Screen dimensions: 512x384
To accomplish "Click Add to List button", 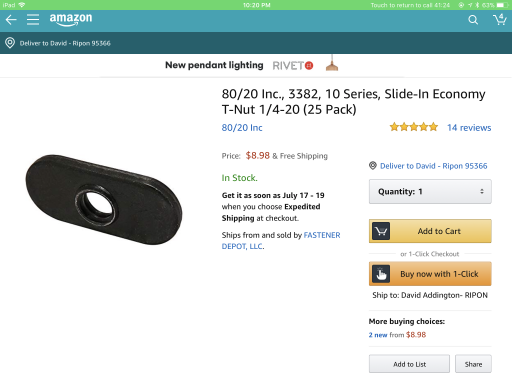I will pos(409,364).
